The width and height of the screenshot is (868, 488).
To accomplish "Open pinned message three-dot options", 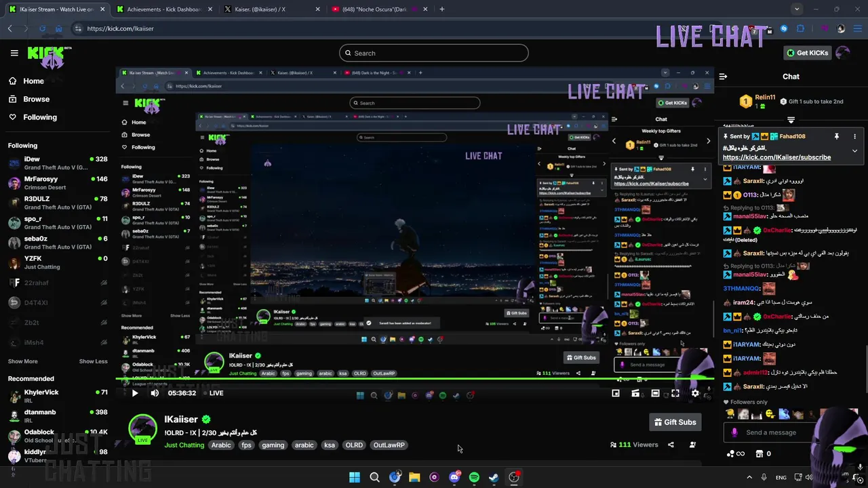I will 854,136.
